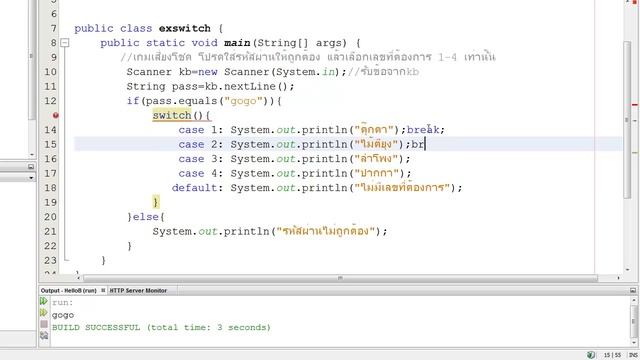Click the 15 | 55 cursor position indicator
Screen dimensions: 640x360
pos(612,355)
